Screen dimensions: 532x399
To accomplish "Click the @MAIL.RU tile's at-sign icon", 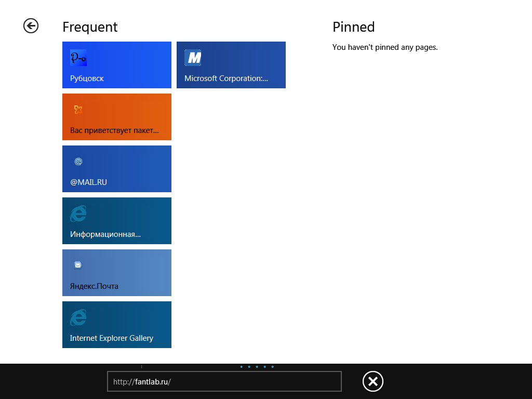I will coord(78,162).
